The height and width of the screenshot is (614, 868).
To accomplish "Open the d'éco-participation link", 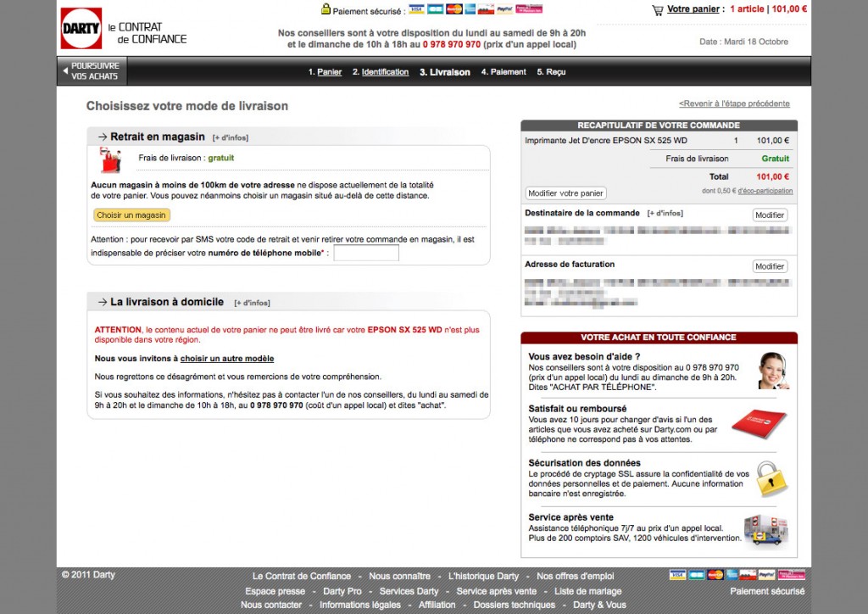I will pyautogui.click(x=765, y=191).
